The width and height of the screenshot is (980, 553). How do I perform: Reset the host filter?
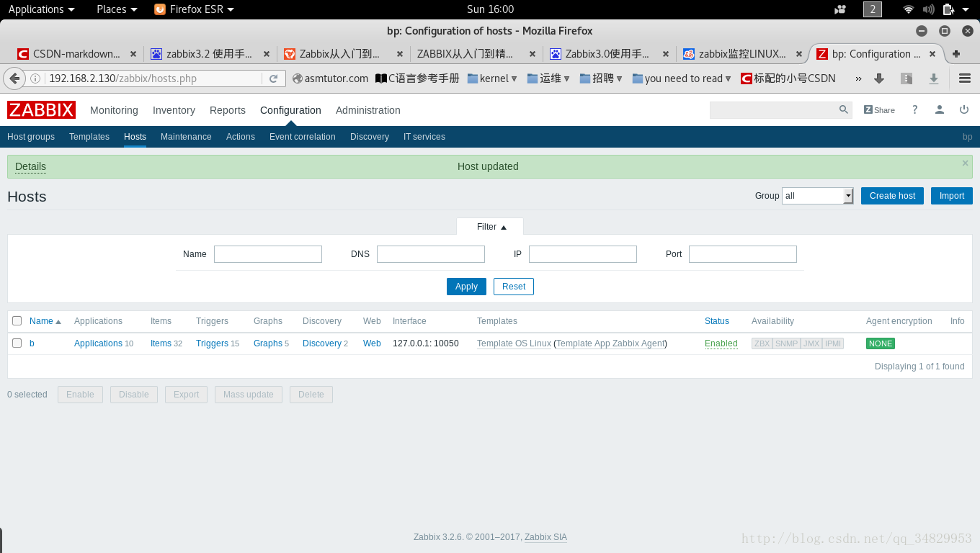[x=514, y=287]
